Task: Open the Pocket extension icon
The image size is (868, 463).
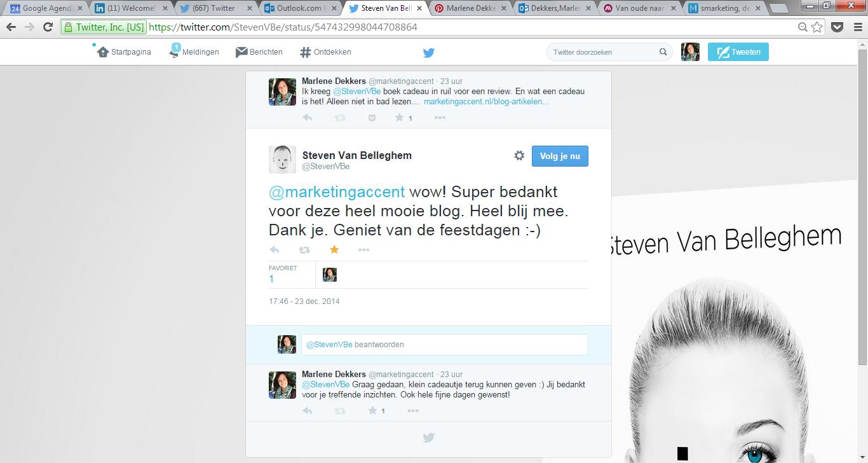Action: click(837, 27)
